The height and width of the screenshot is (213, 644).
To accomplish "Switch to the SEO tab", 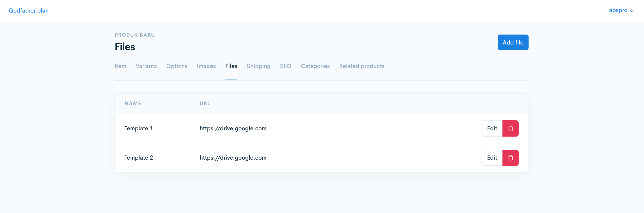I will [x=286, y=66].
